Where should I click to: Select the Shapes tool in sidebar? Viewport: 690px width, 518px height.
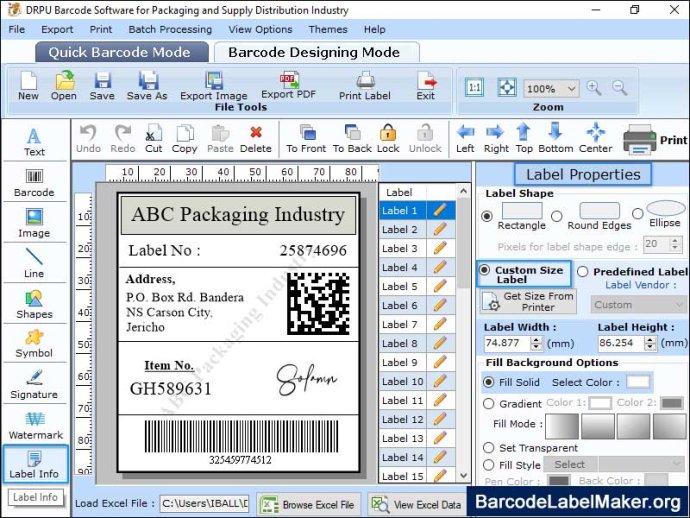[x=34, y=305]
